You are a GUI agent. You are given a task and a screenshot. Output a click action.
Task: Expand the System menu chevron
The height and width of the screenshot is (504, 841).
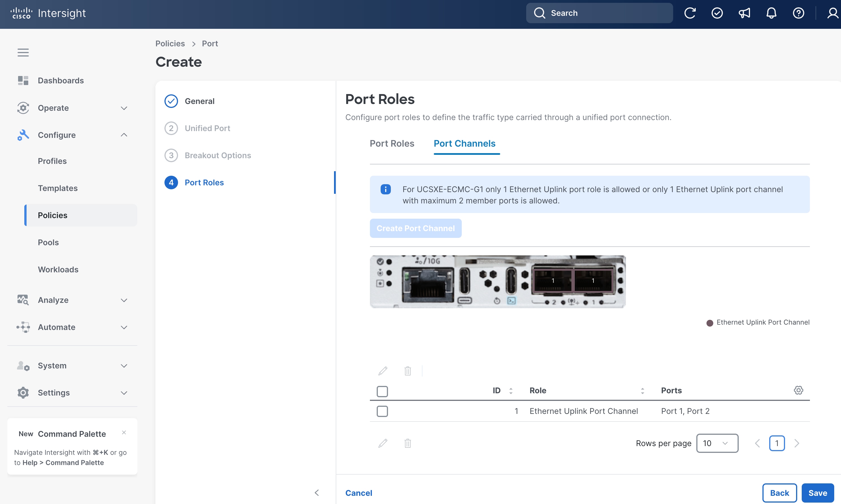point(124,366)
